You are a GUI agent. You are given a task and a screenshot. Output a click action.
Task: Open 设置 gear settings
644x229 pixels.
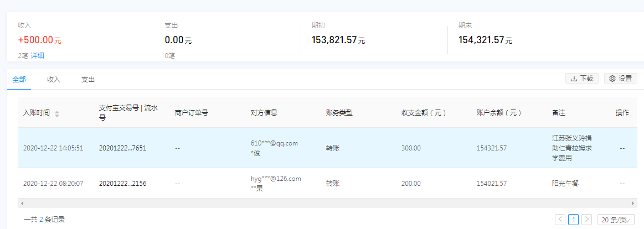(620, 79)
